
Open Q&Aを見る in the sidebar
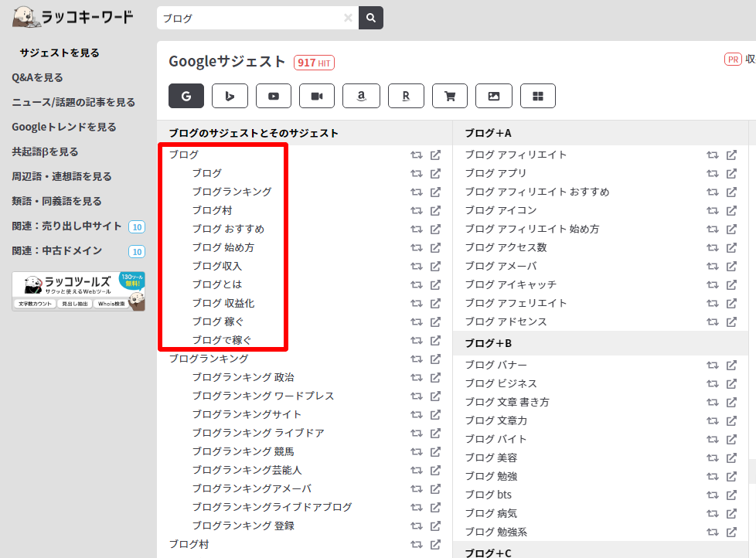pyautogui.click(x=38, y=77)
